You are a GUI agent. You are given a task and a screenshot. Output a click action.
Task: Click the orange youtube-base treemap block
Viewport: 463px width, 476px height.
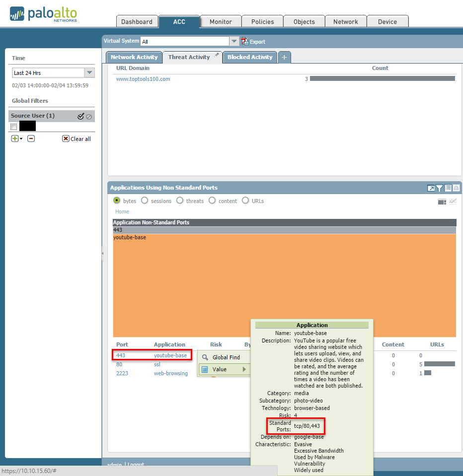pos(284,285)
